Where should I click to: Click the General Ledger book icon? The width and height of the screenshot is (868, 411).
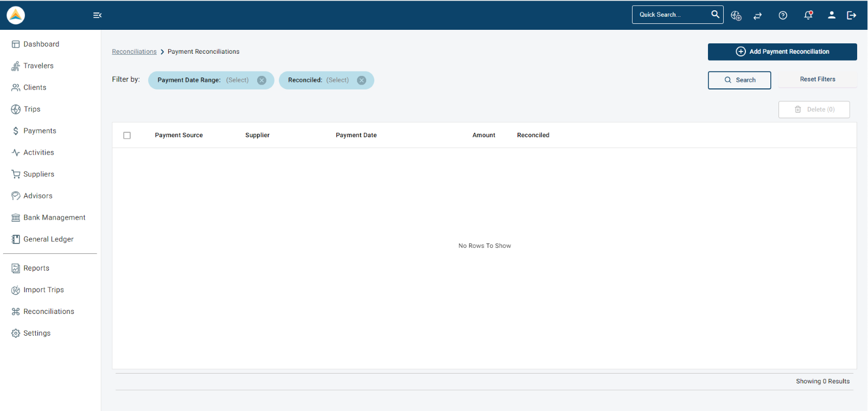coord(16,240)
